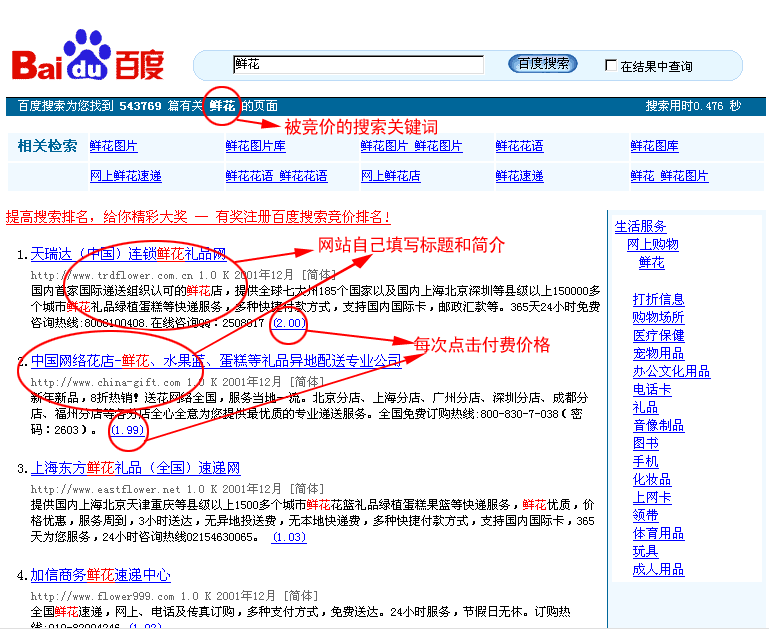
Task: Open related search 鲜花花语
Action: pos(519,146)
